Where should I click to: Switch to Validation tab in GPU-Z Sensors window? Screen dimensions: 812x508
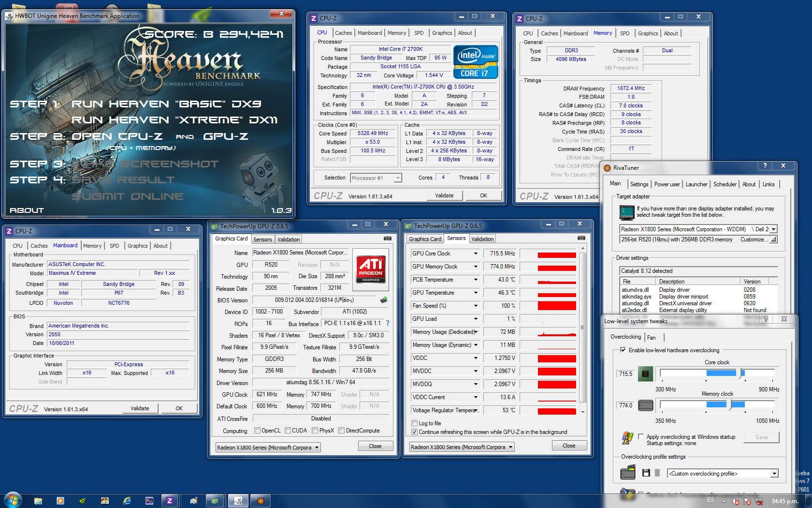482,239
